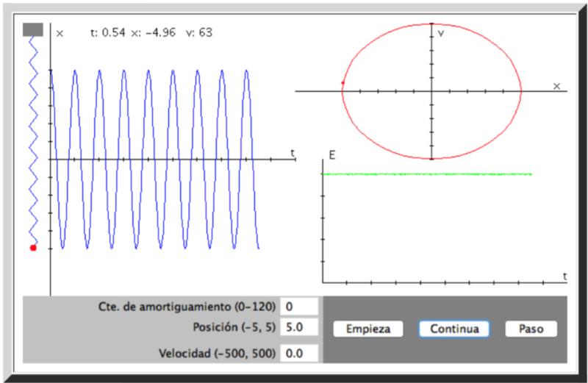Click the v label on the phase diagram
Screen dimensions: 588x383
point(441,35)
